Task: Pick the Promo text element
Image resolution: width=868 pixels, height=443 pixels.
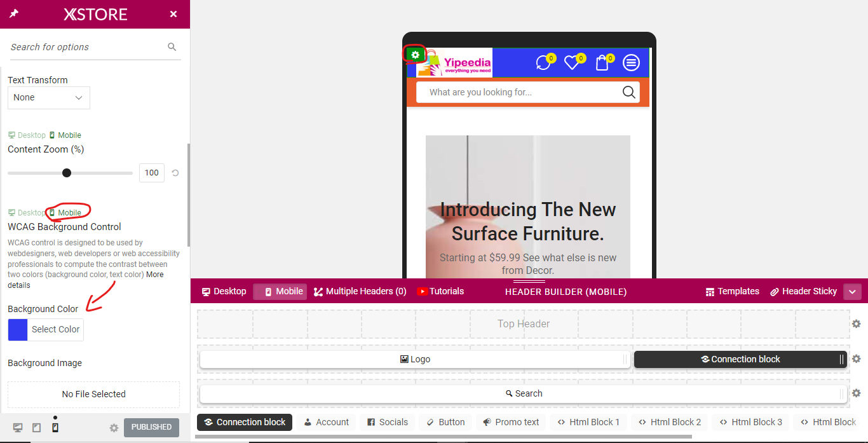Action: 511,422
